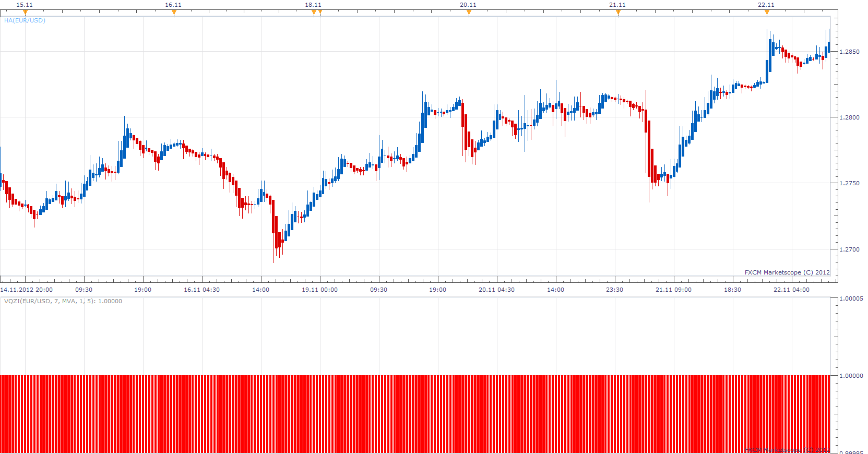
Task: Click the 18.11 date label at top
Action: pyautogui.click(x=313, y=5)
